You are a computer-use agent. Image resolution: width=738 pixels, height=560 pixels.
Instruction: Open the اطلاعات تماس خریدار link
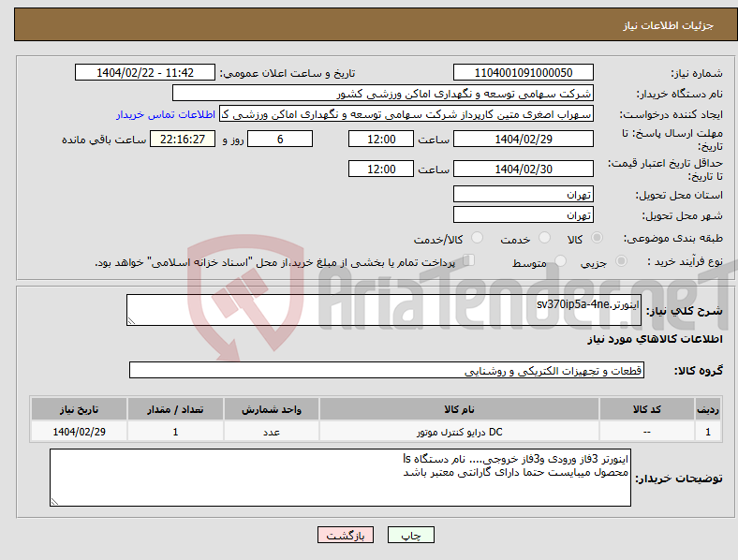point(166,114)
